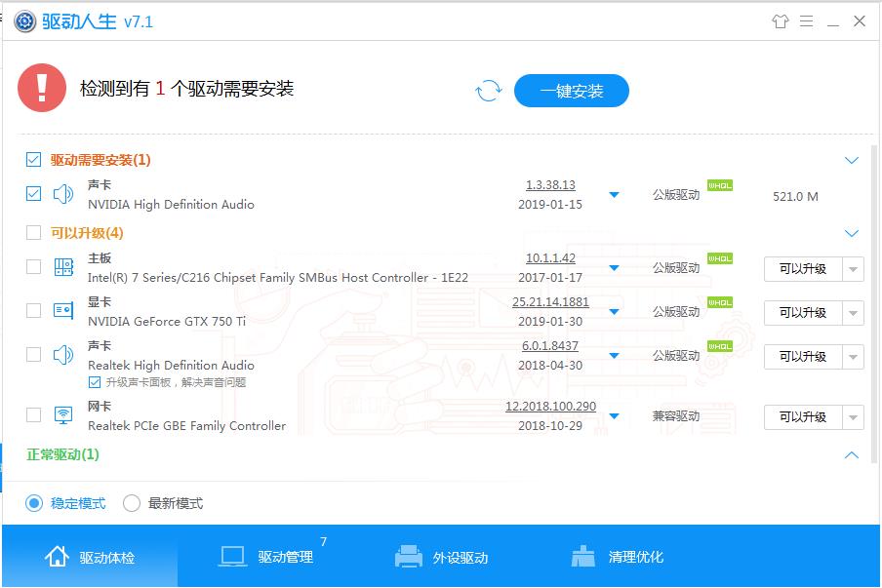Switch to the 外设驱动 tab

pyautogui.click(x=441, y=556)
